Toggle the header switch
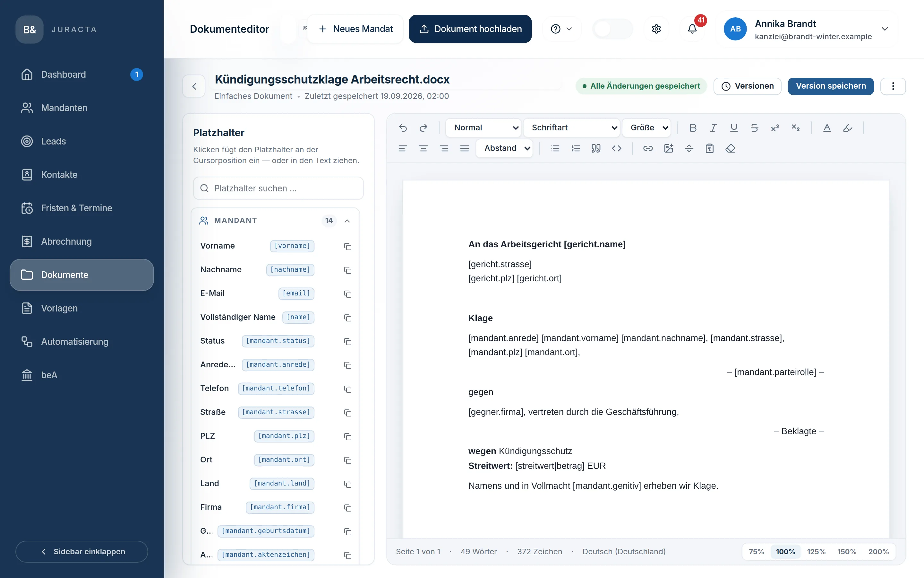Screen dimensions: 924x578 (x=612, y=29)
